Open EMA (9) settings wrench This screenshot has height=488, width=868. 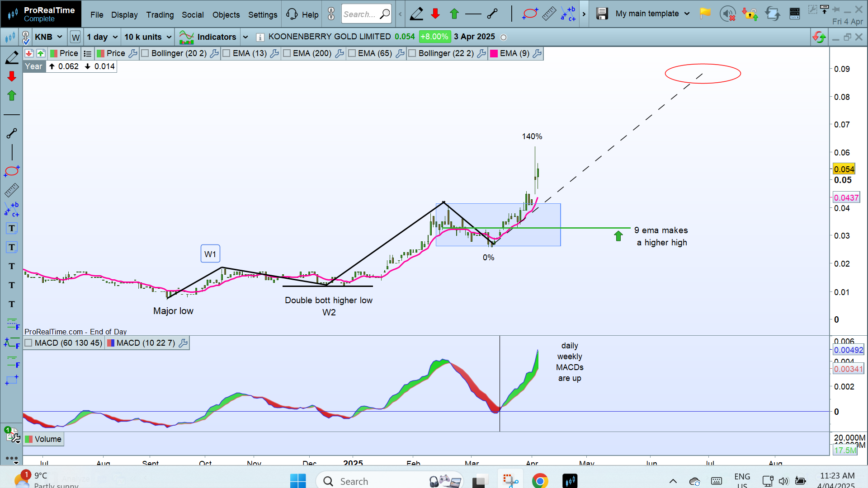[537, 53]
